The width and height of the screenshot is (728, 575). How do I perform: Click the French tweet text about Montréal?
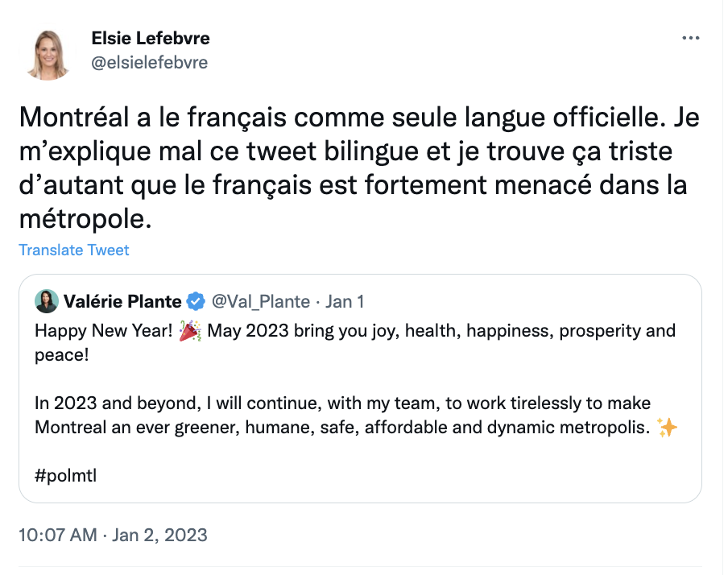pyautogui.click(x=359, y=168)
